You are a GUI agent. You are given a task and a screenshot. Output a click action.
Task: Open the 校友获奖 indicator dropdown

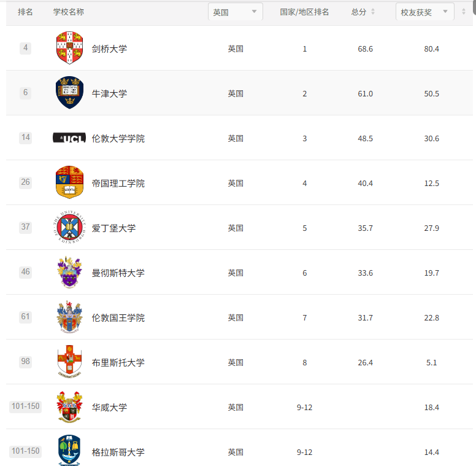click(424, 12)
